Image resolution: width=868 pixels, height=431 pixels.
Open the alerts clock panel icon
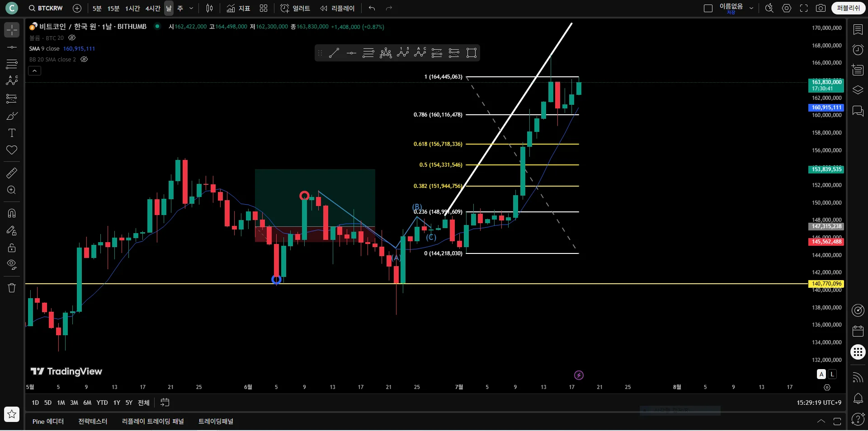click(x=858, y=50)
